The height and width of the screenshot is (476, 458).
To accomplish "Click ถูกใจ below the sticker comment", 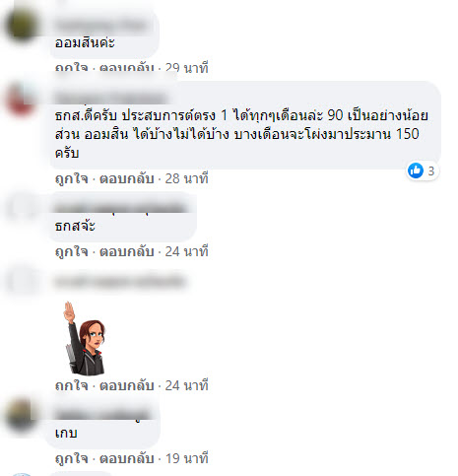I will [72, 385].
